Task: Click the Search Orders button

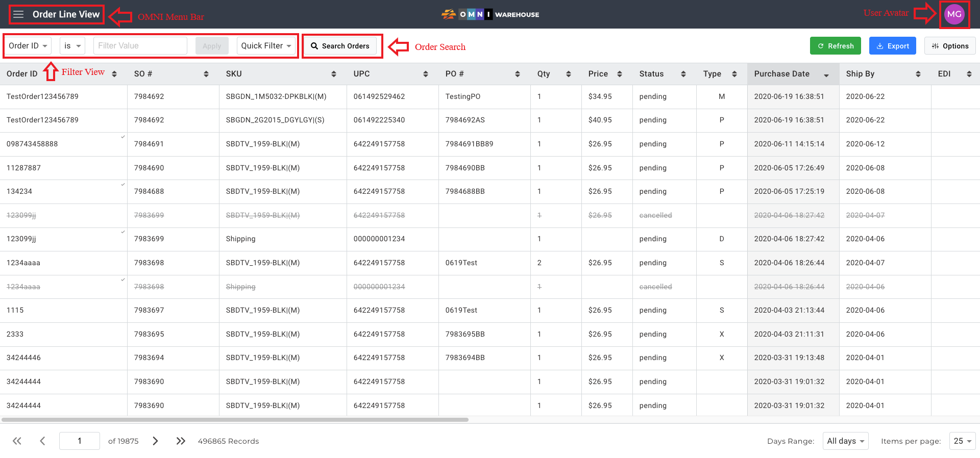Action: tap(340, 46)
